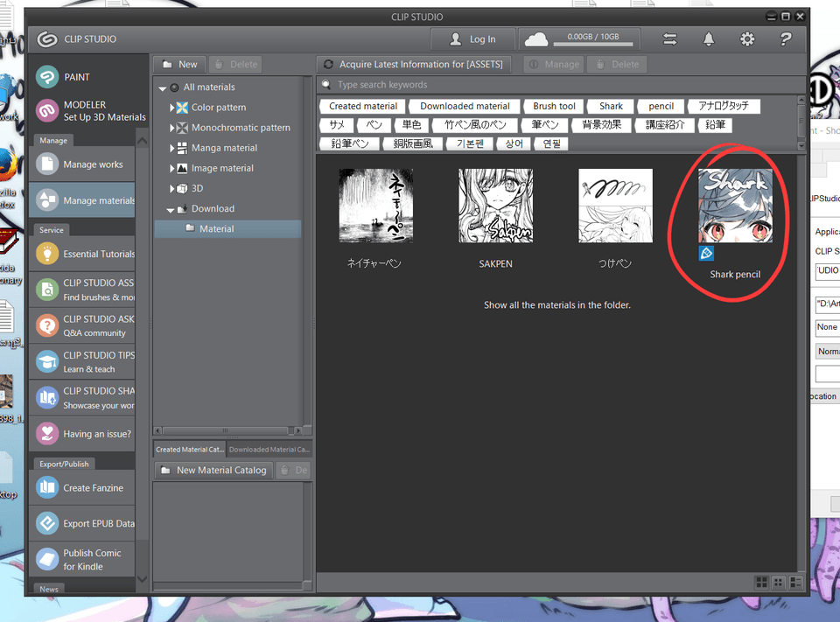Open the sync transfer arrows icon

point(669,39)
